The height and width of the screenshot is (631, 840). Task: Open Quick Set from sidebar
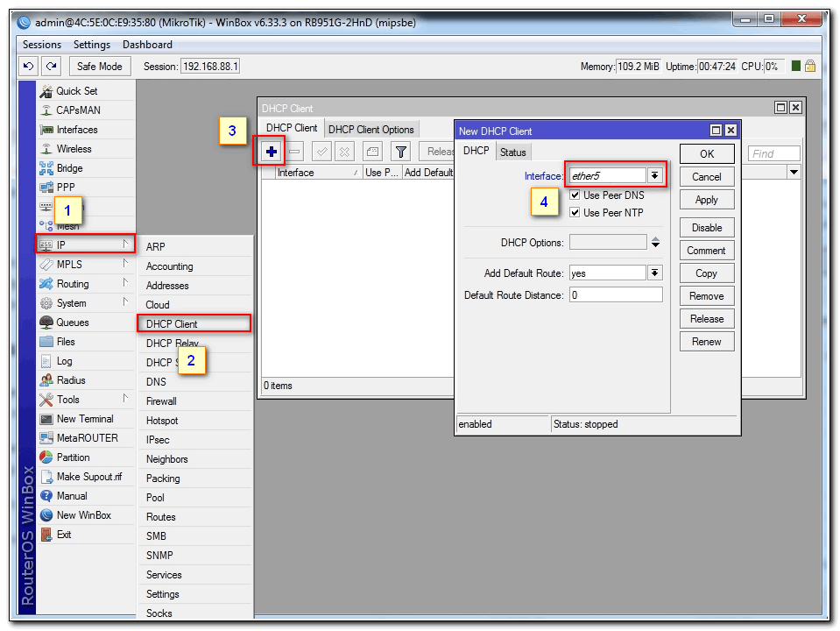tap(76, 91)
